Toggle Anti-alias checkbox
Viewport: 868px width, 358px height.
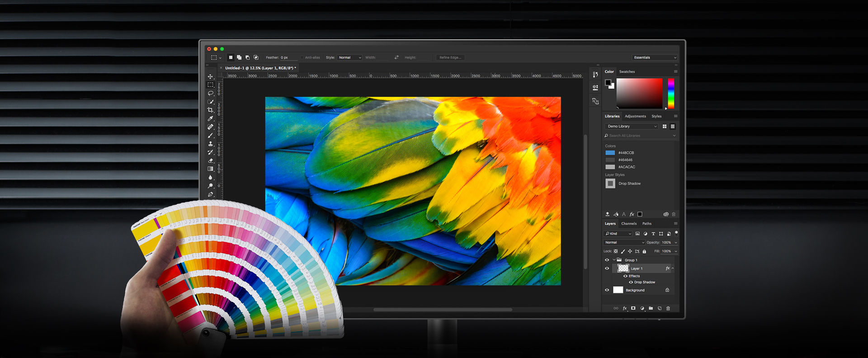[x=302, y=57]
